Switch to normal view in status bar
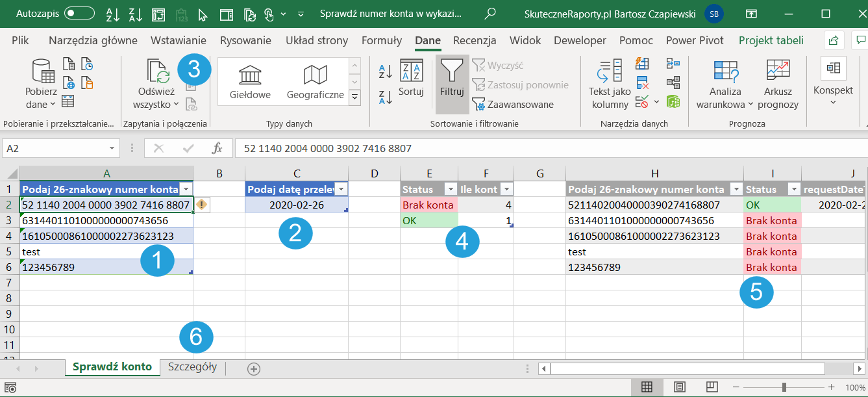The width and height of the screenshot is (868, 397). pos(647,387)
